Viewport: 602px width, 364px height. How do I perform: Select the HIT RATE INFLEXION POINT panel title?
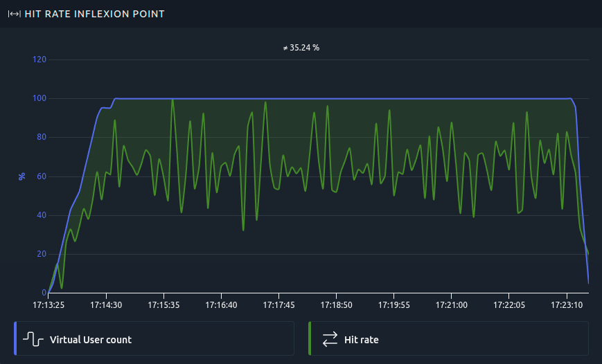click(94, 14)
